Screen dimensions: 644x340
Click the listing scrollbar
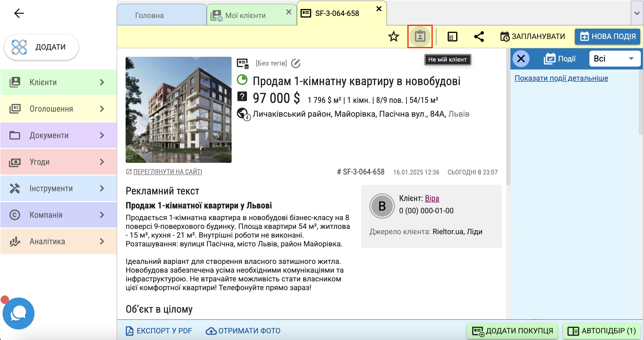(x=508, y=117)
